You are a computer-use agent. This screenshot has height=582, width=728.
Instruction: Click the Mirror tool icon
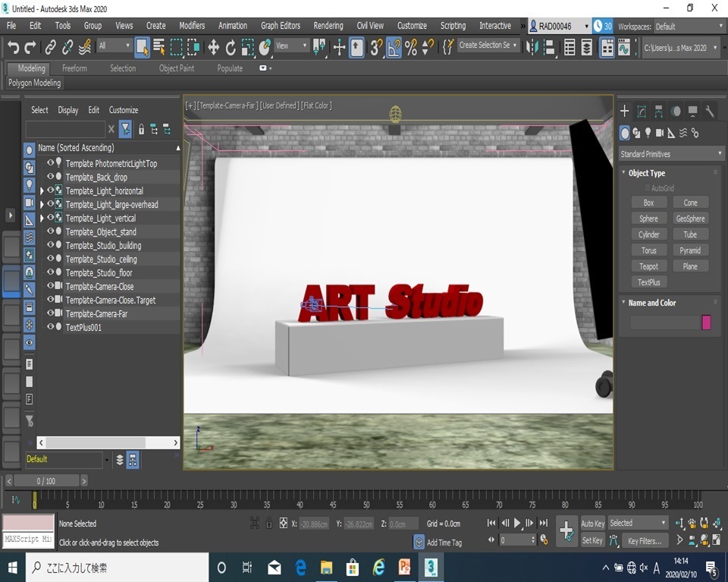point(532,47)
